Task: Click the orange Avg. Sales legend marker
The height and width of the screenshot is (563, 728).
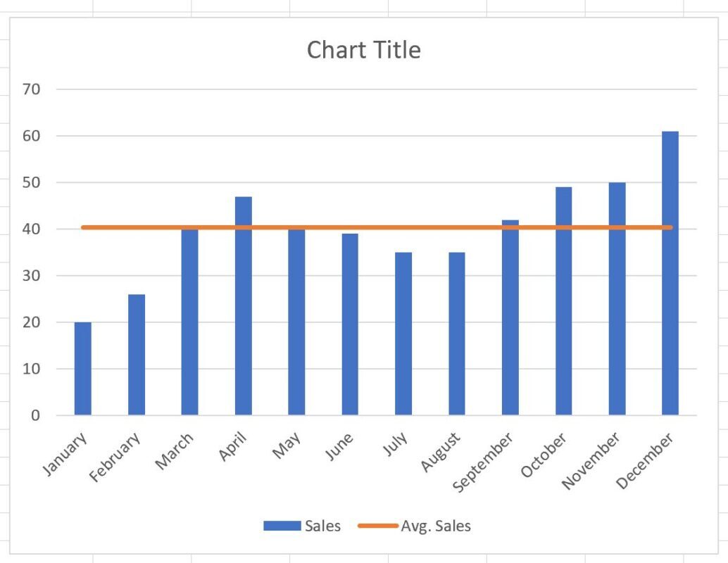Action: [x=378, y=526]
